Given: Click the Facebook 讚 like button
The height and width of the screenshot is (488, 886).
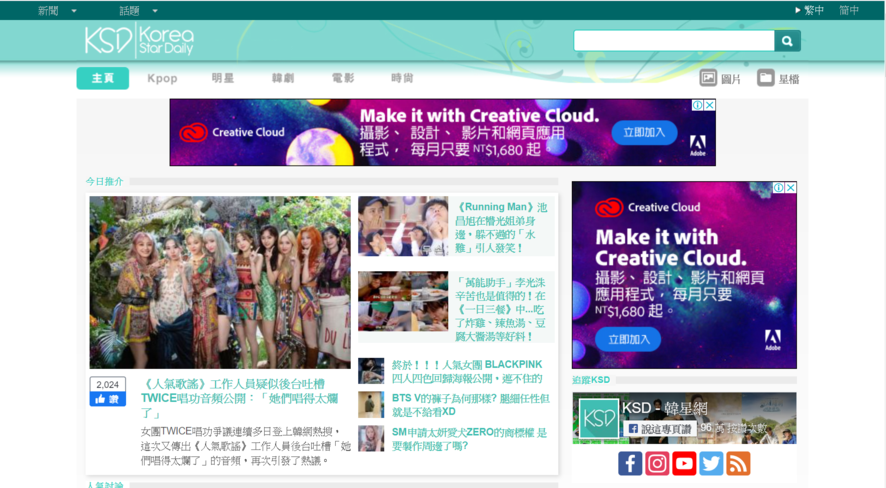Looking at the screenshot, I should pos(107,399).
